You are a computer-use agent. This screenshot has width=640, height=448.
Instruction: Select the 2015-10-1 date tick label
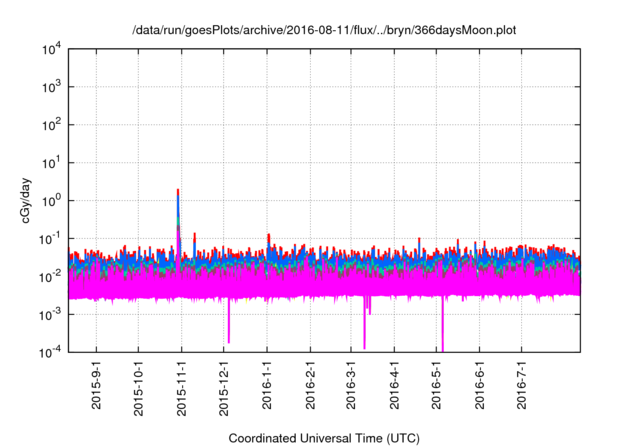click(139, 387)
